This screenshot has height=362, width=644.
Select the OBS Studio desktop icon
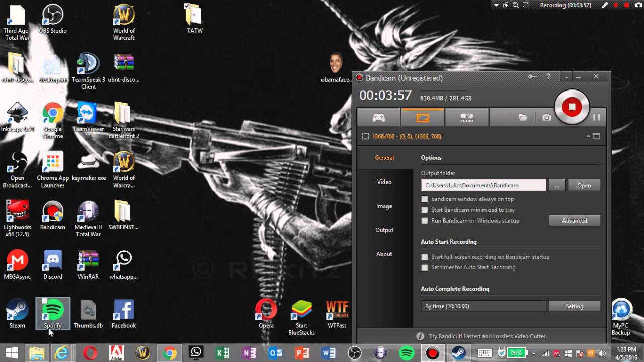click(53, 20)
